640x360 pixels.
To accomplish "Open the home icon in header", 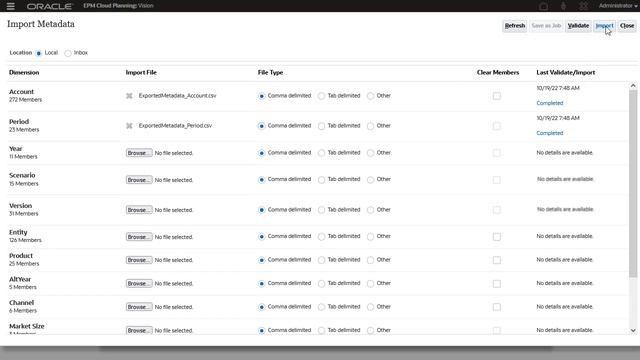I will tap(543, 6).
